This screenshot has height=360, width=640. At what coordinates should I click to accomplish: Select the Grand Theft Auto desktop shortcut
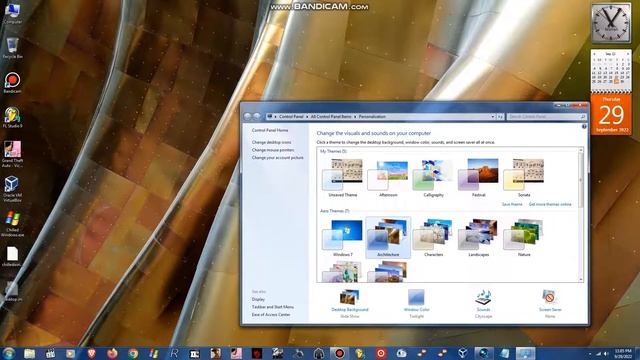pyautogui.click(x=12, y=154)
